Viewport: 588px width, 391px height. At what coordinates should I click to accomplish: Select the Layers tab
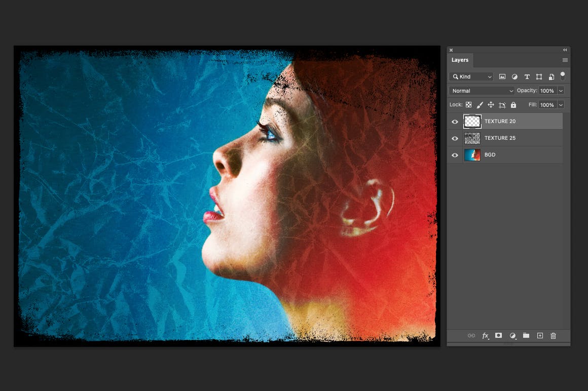460,60
